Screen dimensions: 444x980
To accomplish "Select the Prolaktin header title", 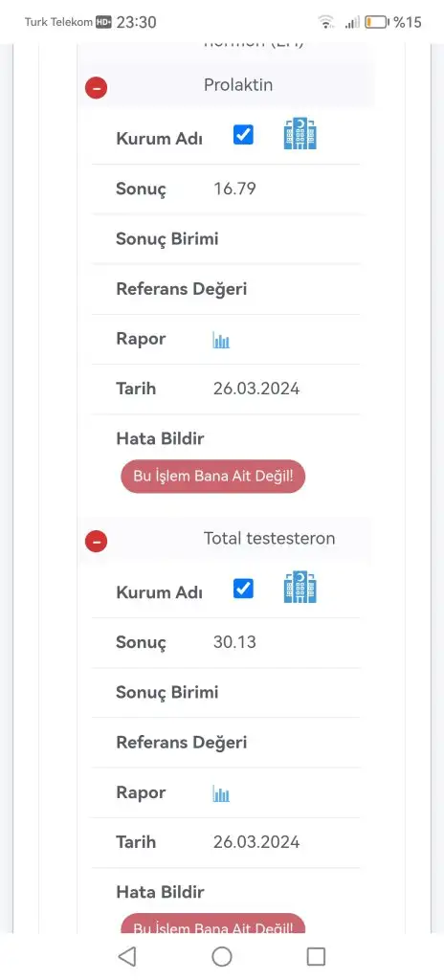I will [238, 85].
